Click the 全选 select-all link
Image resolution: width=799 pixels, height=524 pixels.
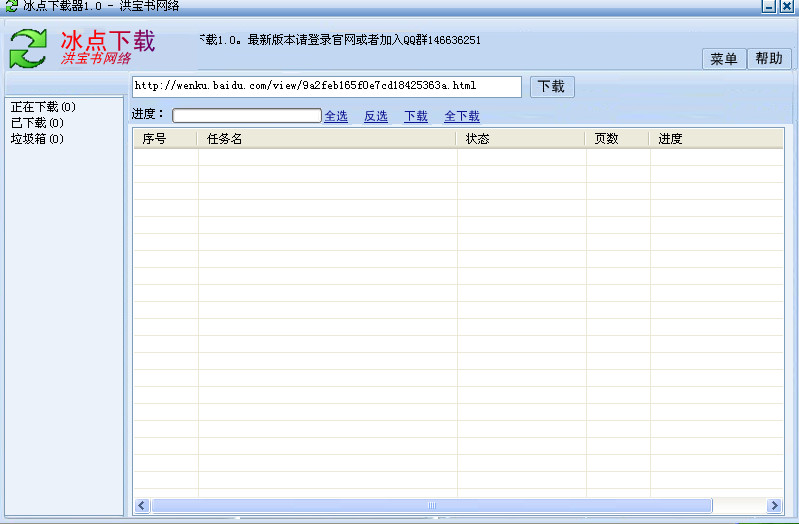pos(336,117)
